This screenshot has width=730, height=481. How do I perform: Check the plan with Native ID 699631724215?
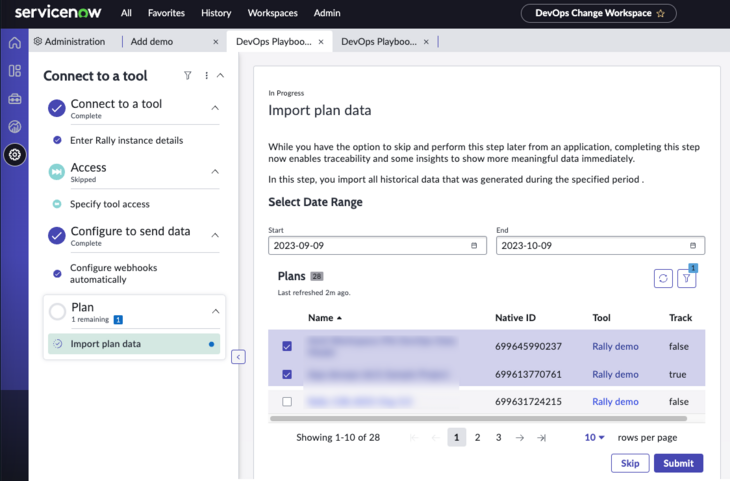(287, 401)
